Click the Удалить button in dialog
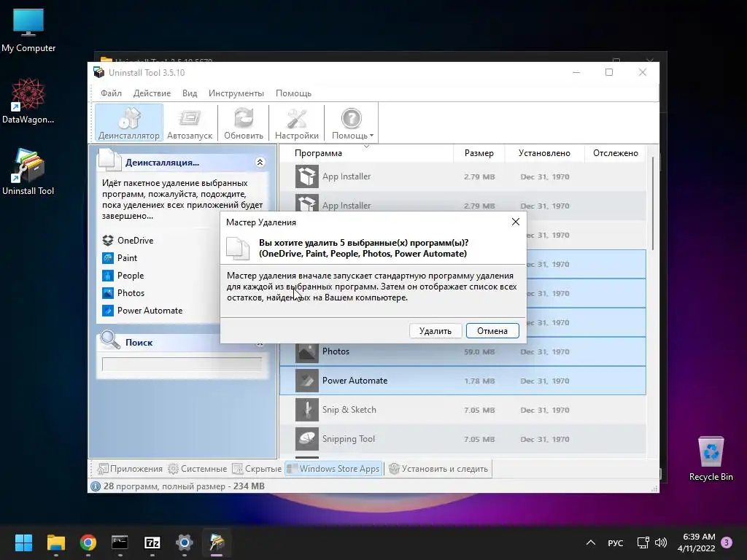The image size is (747, 560). [436, 331]
